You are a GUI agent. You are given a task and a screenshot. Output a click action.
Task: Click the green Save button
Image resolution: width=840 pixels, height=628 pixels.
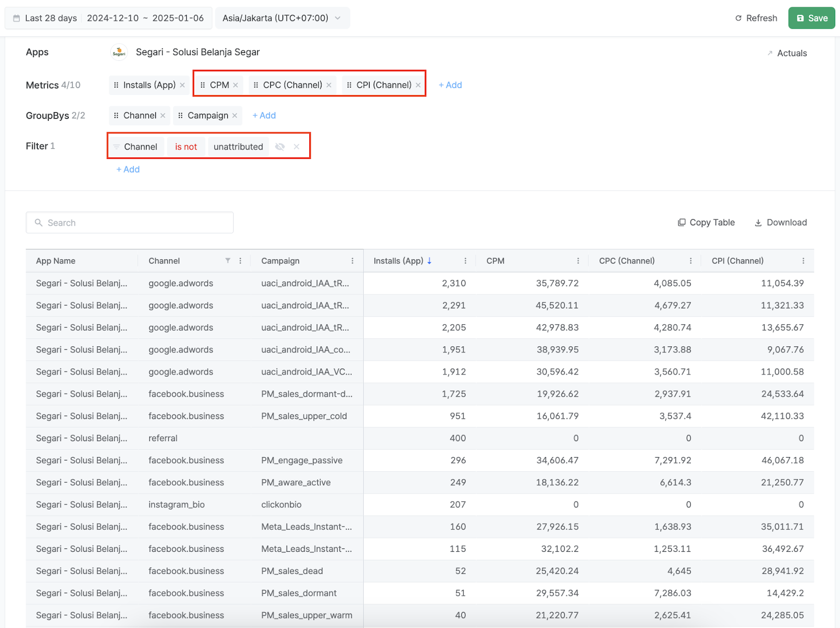pyautogui.click(x=811, y=18)
